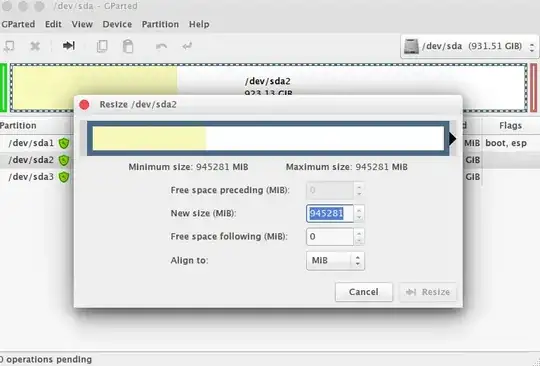Click the Resize button in dialog
Screen dimensions: 540x366
pyautogui.click(x=428, y=292)
